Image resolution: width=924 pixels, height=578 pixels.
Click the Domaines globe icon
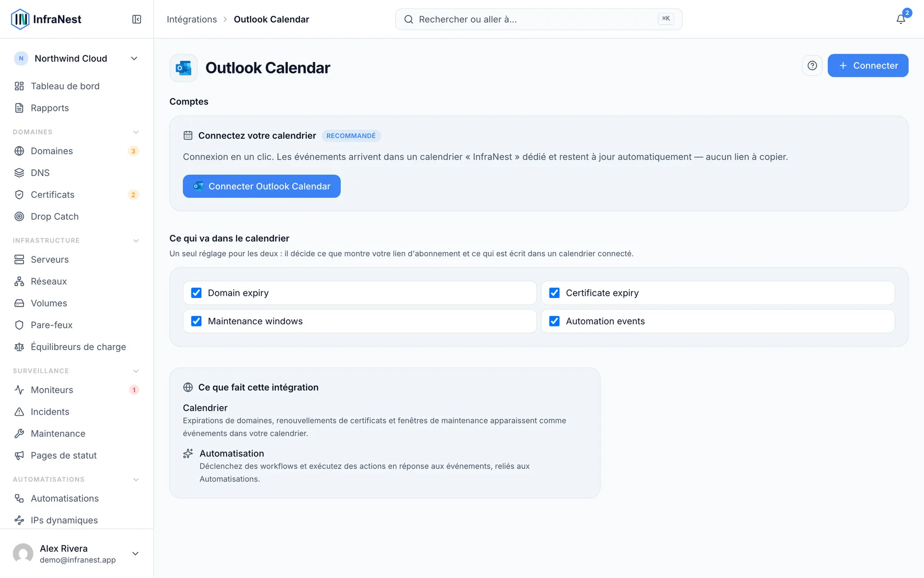click(19, 151)
